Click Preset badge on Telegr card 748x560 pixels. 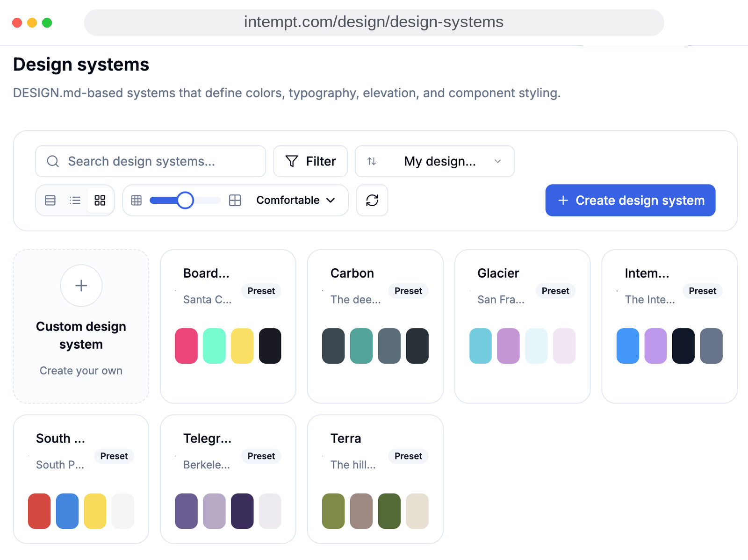point(261,456)
